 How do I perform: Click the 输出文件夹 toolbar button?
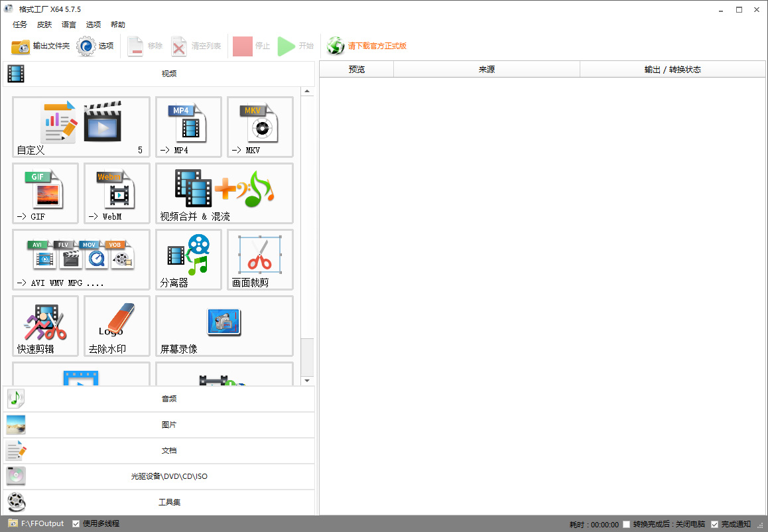pos(40,46)
